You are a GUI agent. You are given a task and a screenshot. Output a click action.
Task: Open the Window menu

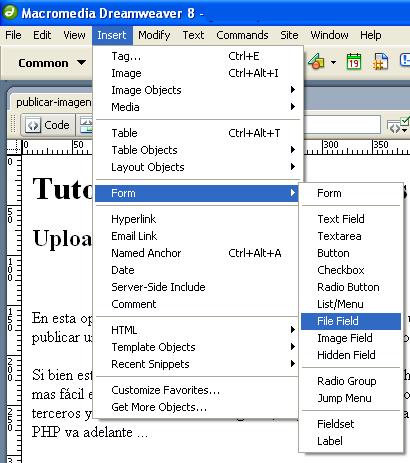pos(329,35)
